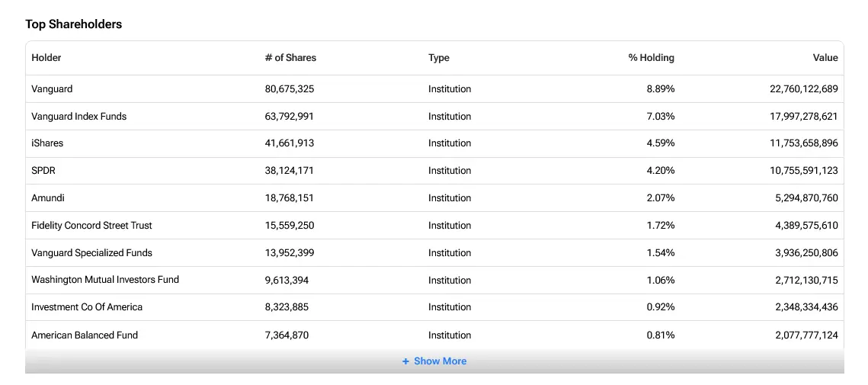
Task: Click share count 63,792,991
Action: click(x=290, y=117)
